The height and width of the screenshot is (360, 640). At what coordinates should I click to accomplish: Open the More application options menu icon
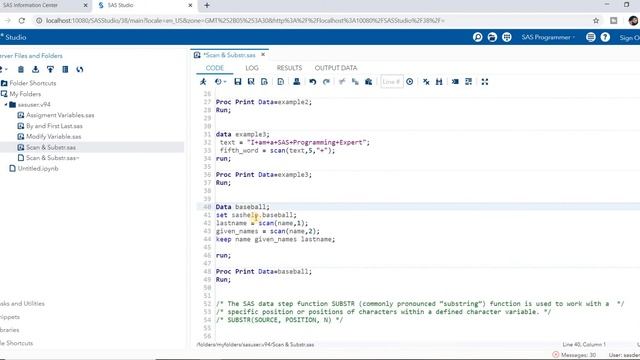[x=591, y=37]
